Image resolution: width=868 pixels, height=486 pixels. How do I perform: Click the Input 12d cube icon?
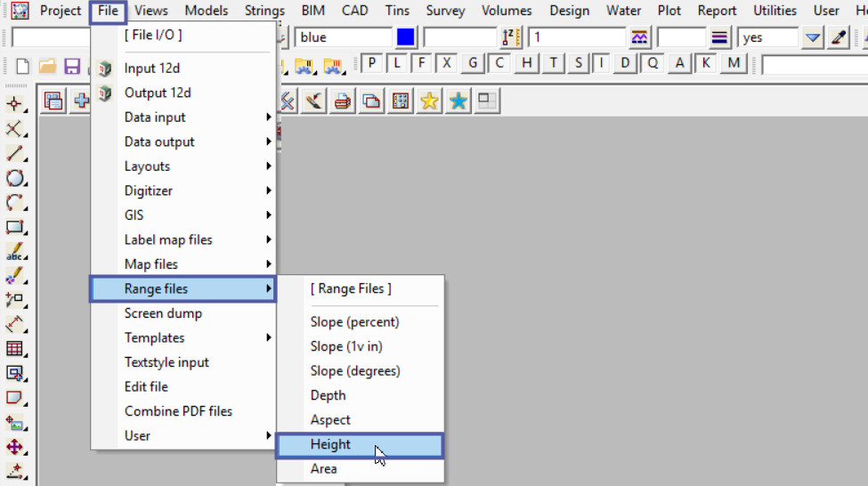[x=105, y=68]
